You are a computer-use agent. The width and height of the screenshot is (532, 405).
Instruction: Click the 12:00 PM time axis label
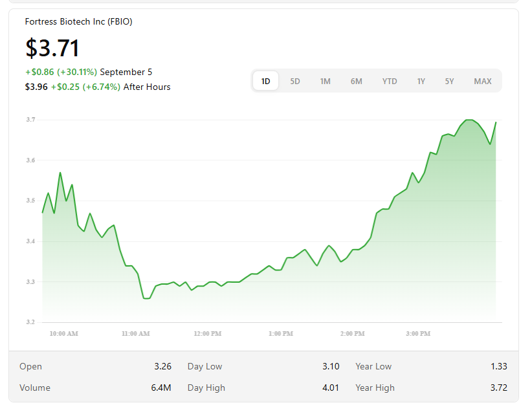207,334
